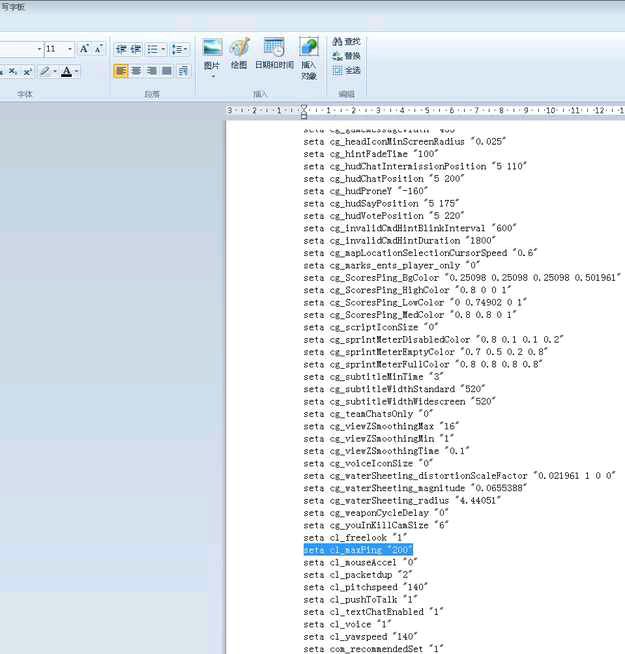Click line seta com_recommendedSet "1"
Image resolution: width=625 pixels, height=654 pixels.
point(373,649)
